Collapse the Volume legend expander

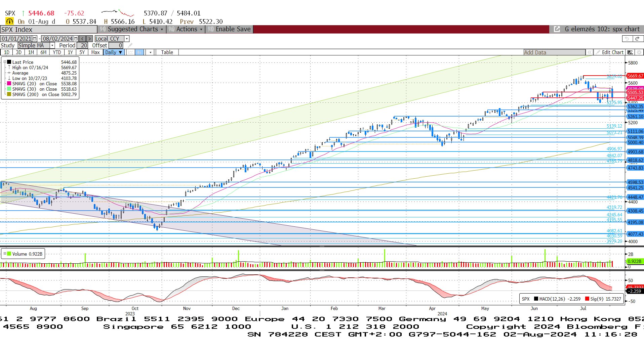pyautogui.click(x=5, y=254)
